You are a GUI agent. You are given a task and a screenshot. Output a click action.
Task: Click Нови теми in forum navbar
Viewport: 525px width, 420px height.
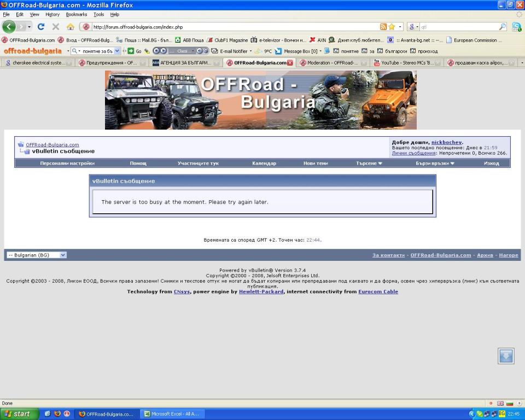(x=316, y=164)
